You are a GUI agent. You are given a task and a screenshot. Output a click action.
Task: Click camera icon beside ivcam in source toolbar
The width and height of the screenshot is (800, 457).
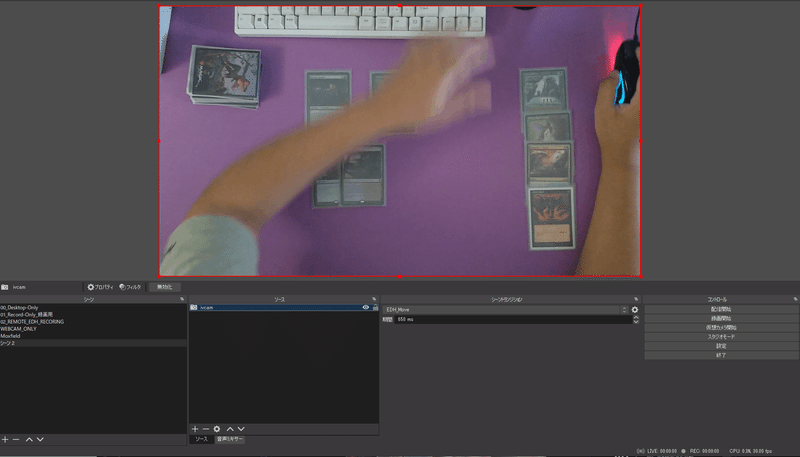5,287
